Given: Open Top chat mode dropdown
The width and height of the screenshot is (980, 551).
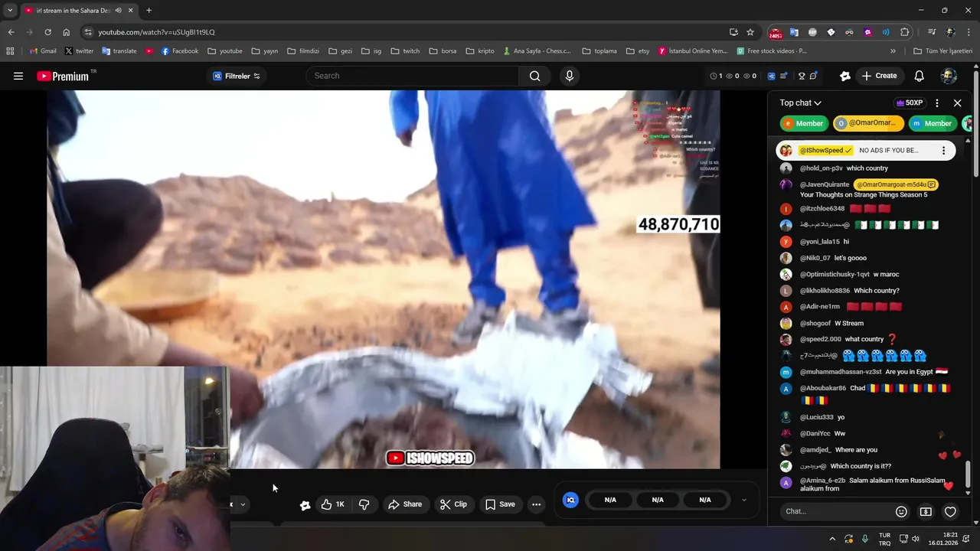Looking at the screenshot, I should [x=800, y=103].
